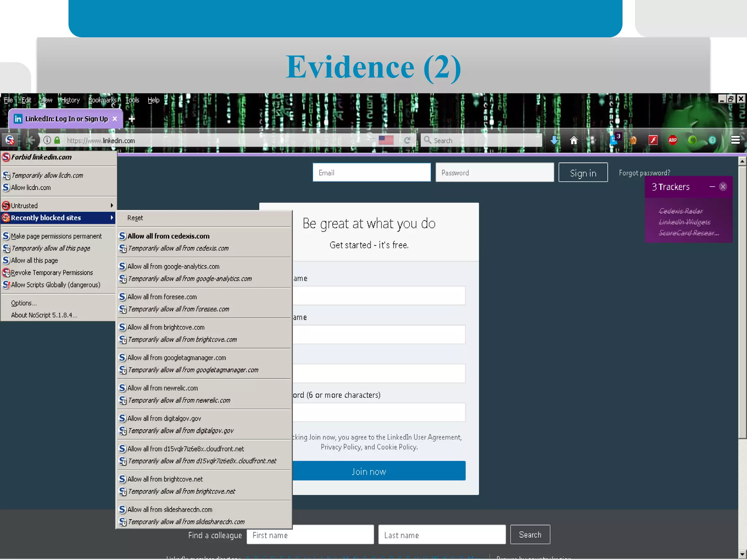Choose Make page permissions permanent
Viewport: 747px width, 560px height.
[x=58, y=236]
